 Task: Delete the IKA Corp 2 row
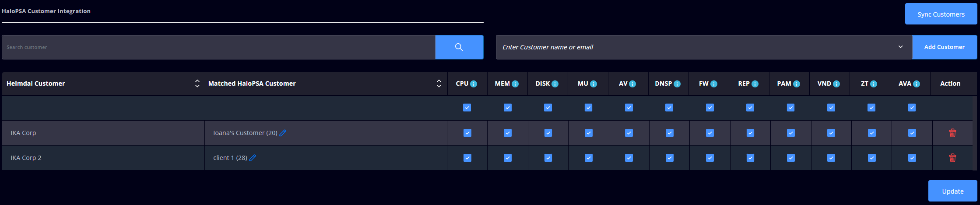pos(952,158)
